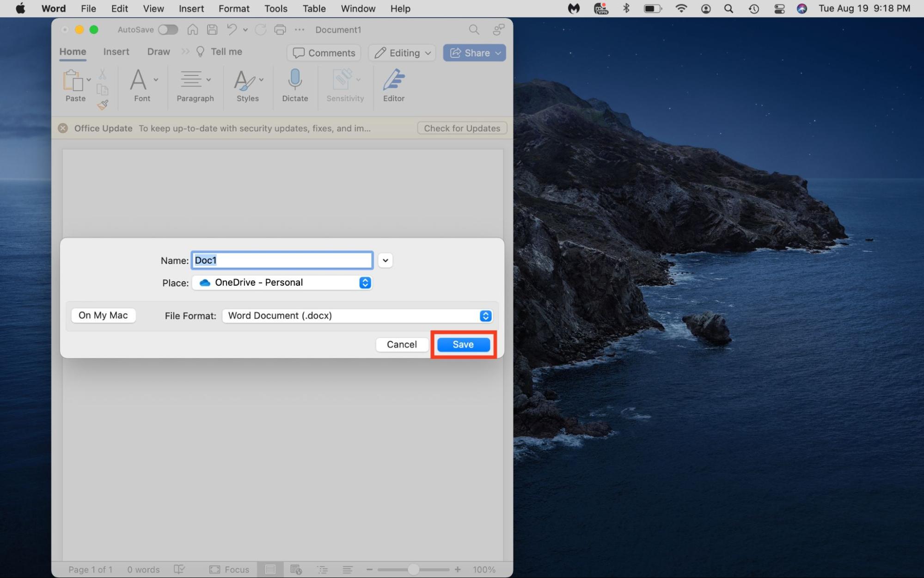Screen dimensions: 924x578
Task: Select Focus mode in the status bar
Action: pyautogui.click(x=229, y=569)
